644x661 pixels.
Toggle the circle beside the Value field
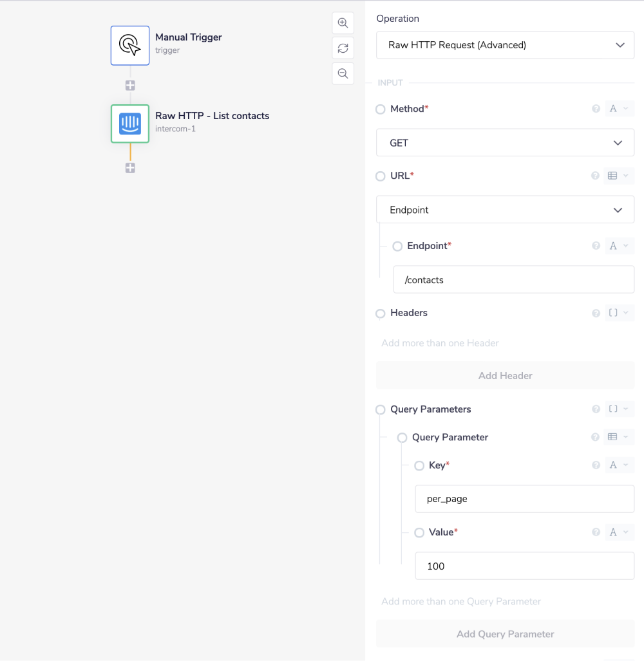419,532
